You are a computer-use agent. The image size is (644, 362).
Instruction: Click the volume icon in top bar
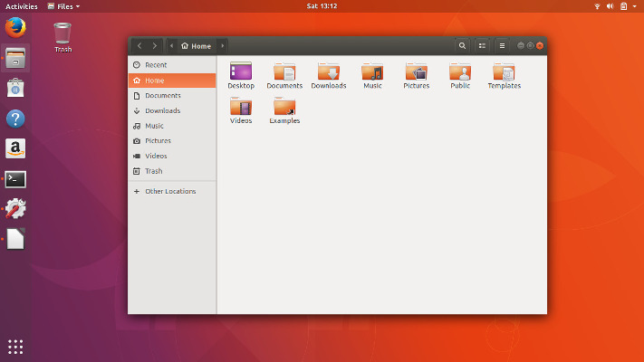[610, 6]
